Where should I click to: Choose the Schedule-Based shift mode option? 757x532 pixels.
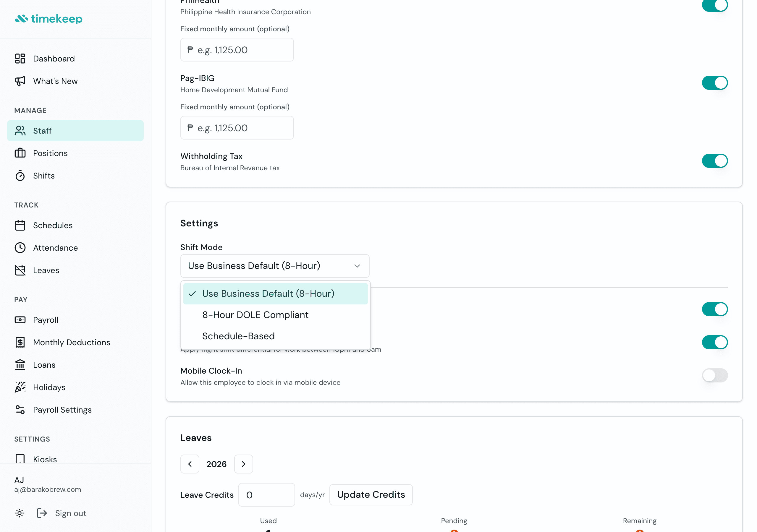[x=238, y=336]
